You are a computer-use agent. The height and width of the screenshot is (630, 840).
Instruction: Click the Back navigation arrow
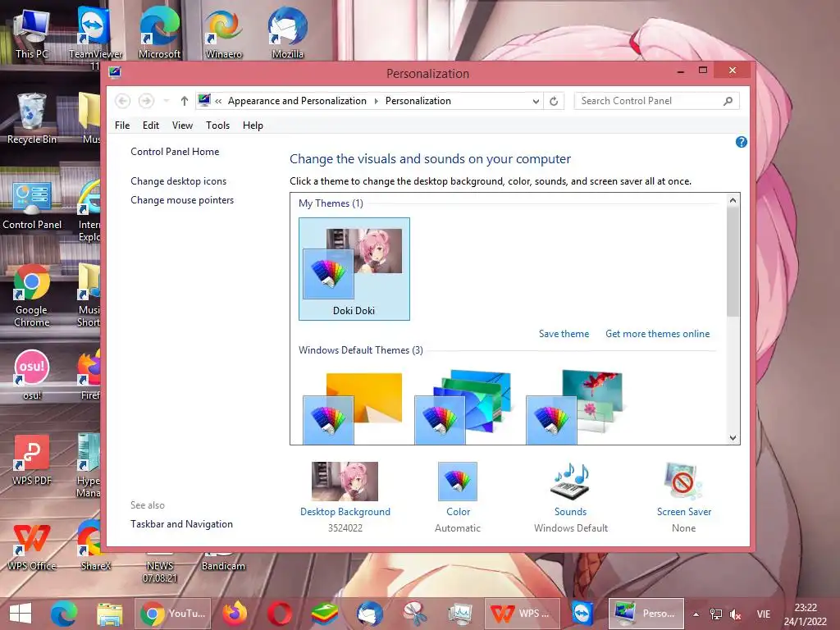click(x=123, y=101)
